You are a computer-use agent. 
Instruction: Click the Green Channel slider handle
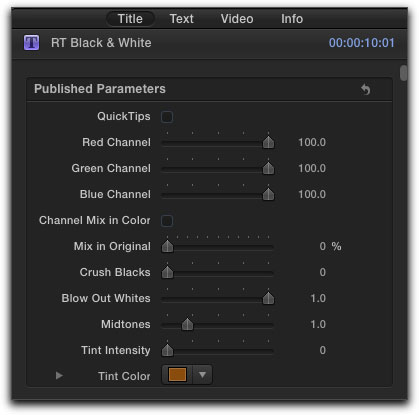pos(268,168)
